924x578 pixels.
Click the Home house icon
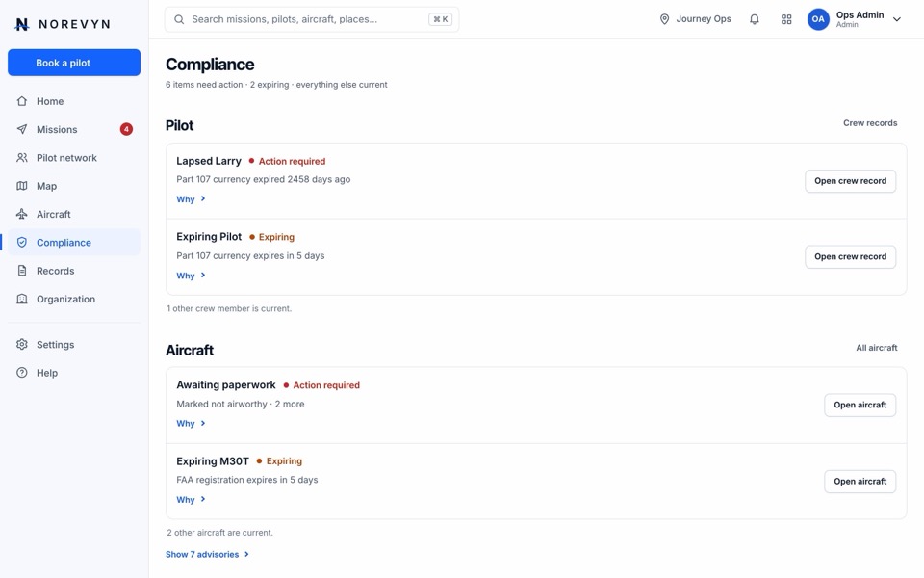point(22,101)
